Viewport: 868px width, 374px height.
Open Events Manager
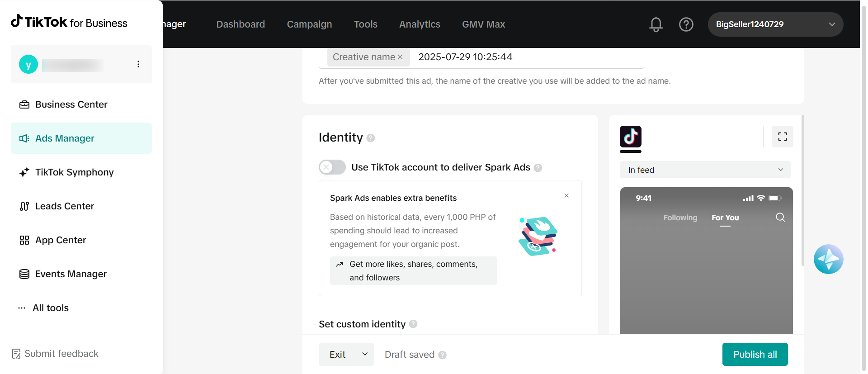(81, 274)
